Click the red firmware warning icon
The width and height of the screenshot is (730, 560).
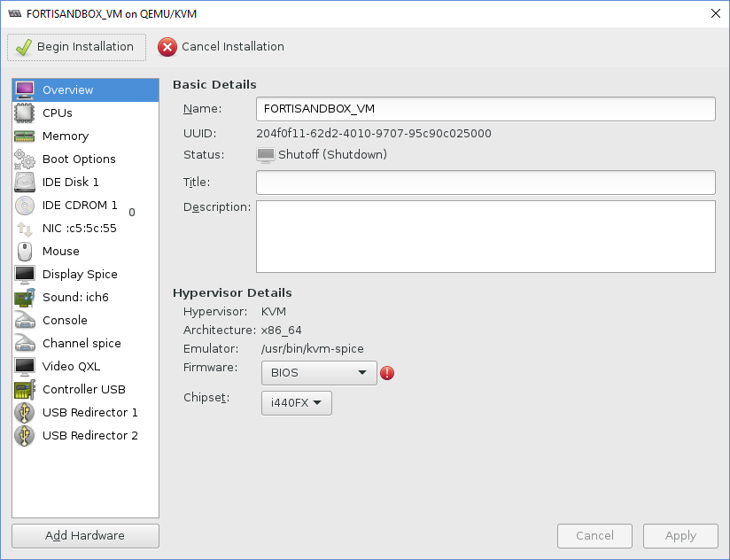coord(387,373)
